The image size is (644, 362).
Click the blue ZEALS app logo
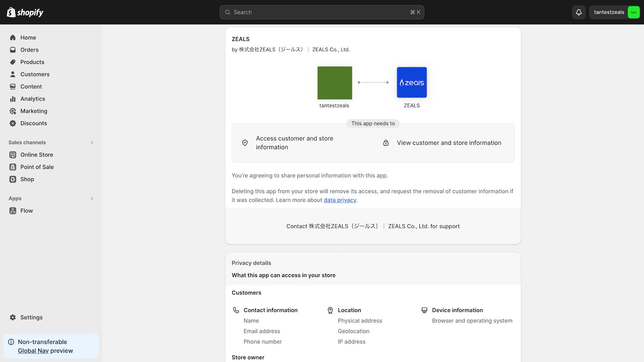pyautogui.click(x=412, y=82)
